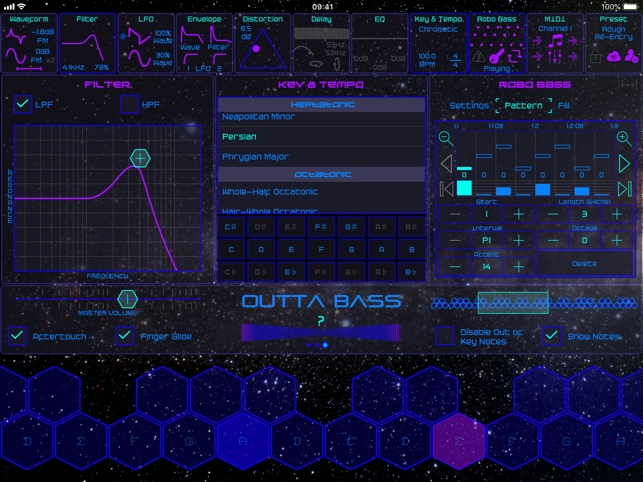Zoom out the Robo Bass pattern
The image size is (643, 482).
point(446,139)
